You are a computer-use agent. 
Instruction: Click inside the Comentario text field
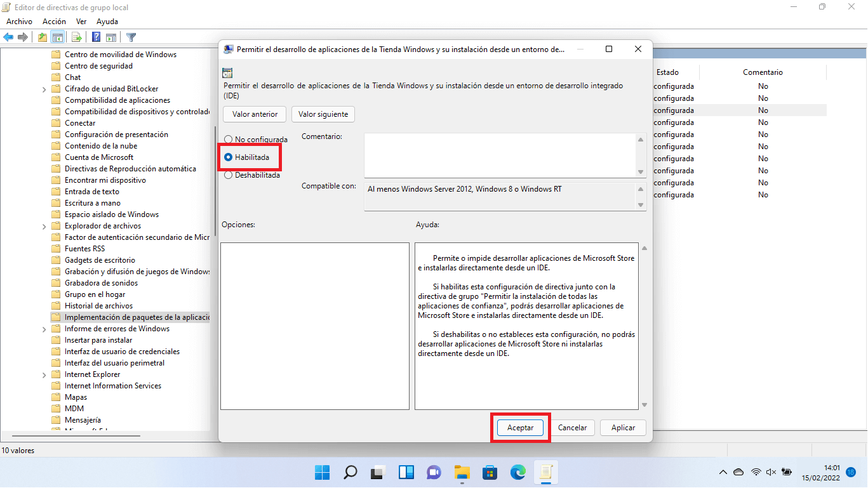point(500,155)
